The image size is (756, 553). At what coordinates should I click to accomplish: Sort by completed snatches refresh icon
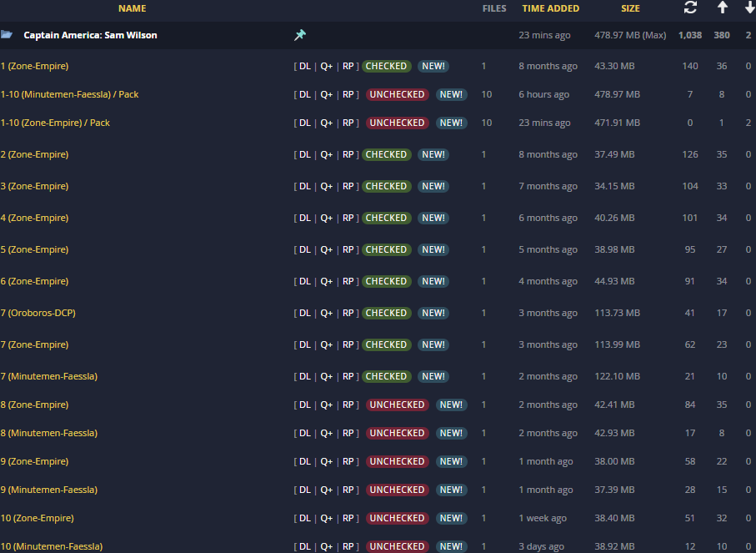pyautogui.click(x=690, y=8)
